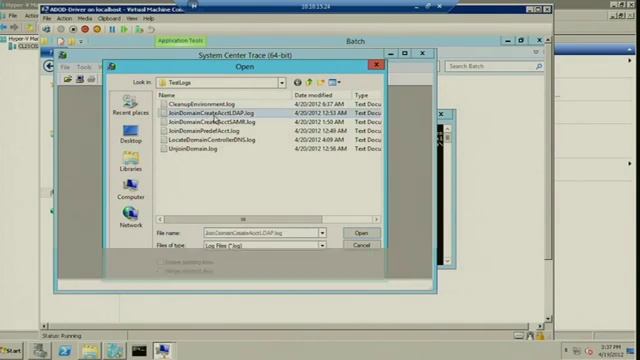This screenshot has height=360, width=640.
Task: Create a new folder in Open dialog
Action: tap(321, 82)
